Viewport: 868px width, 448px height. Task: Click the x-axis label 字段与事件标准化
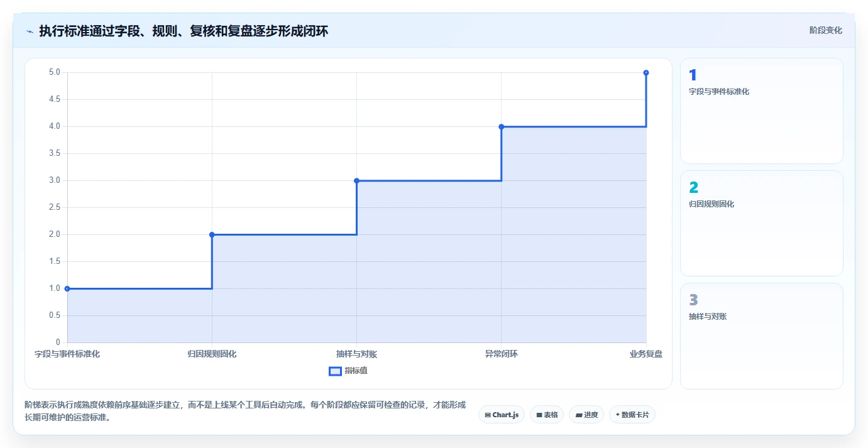(67, 354)
